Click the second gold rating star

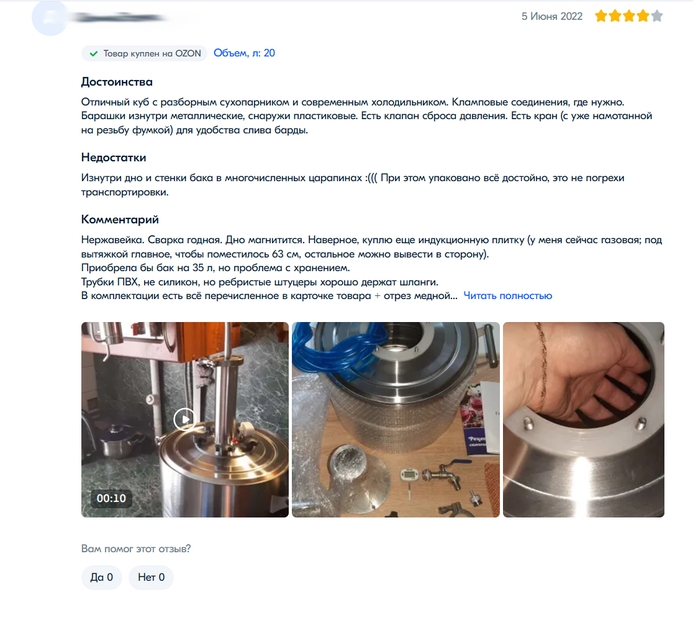pyautogui.click(x=615, y=16)
